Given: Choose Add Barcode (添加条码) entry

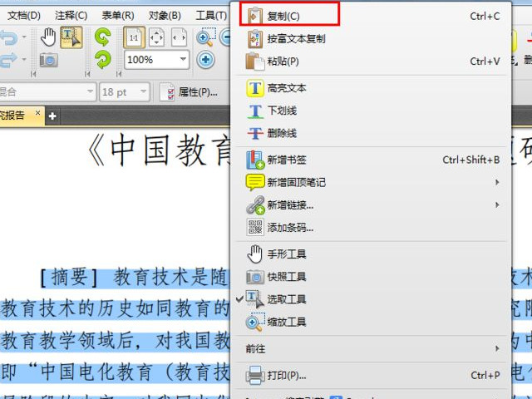Looking at the screenshot, I should click(372, 227).
